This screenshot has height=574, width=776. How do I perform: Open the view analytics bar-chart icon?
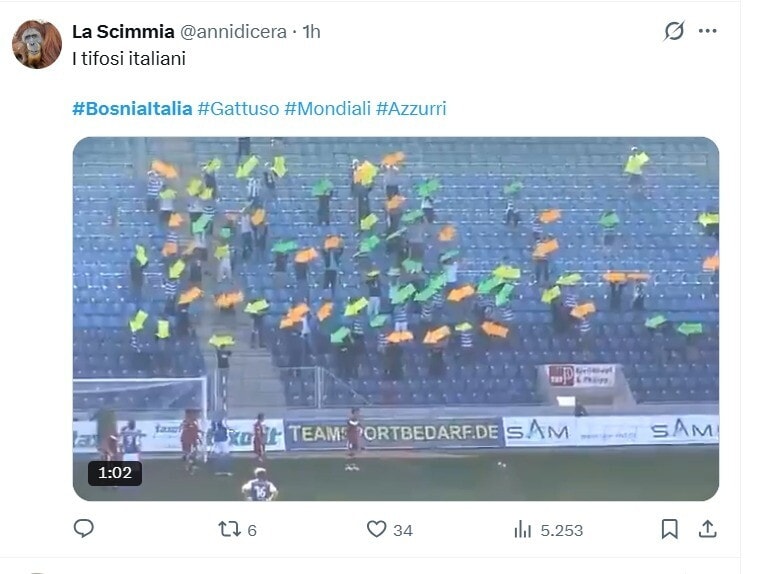click(x=523, y=529)
